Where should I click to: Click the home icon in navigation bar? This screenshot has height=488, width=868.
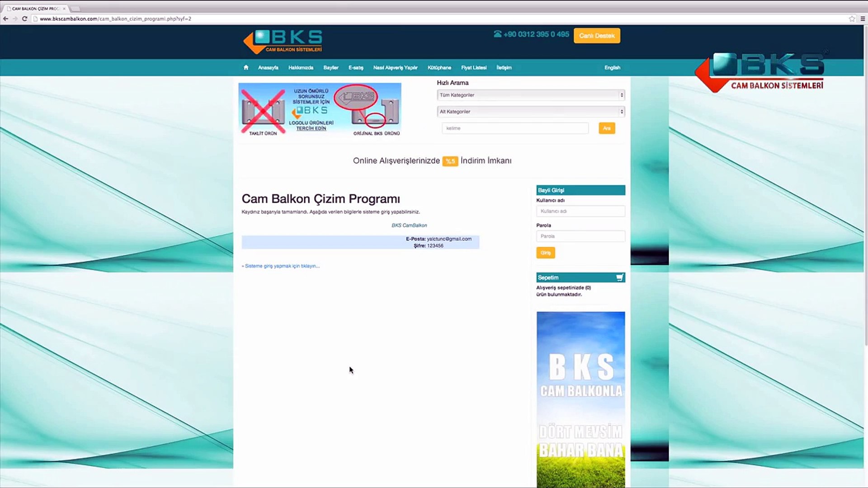(x=246, y=67)
